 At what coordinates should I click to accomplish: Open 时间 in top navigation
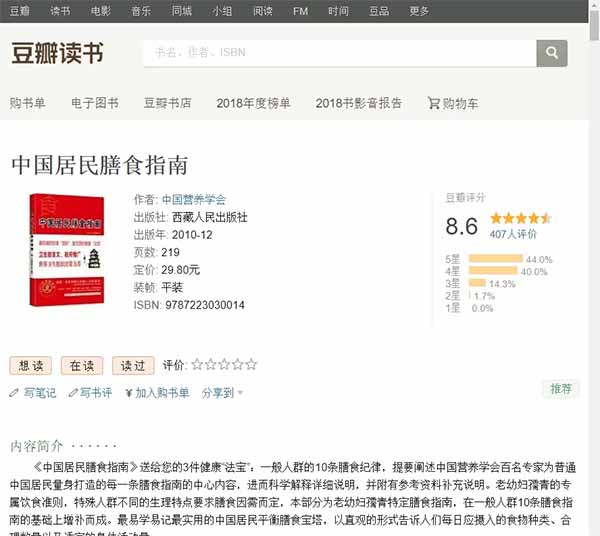[338, 11]
